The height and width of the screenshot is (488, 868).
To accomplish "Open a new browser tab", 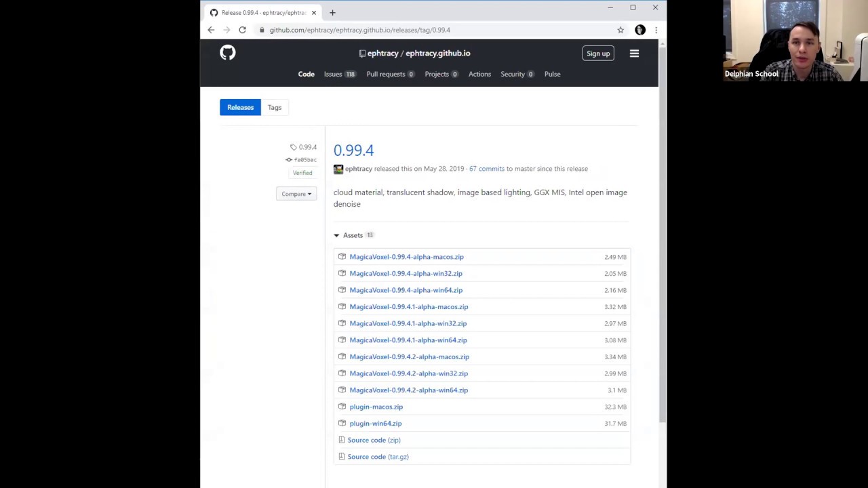I will tap(332, 12).
